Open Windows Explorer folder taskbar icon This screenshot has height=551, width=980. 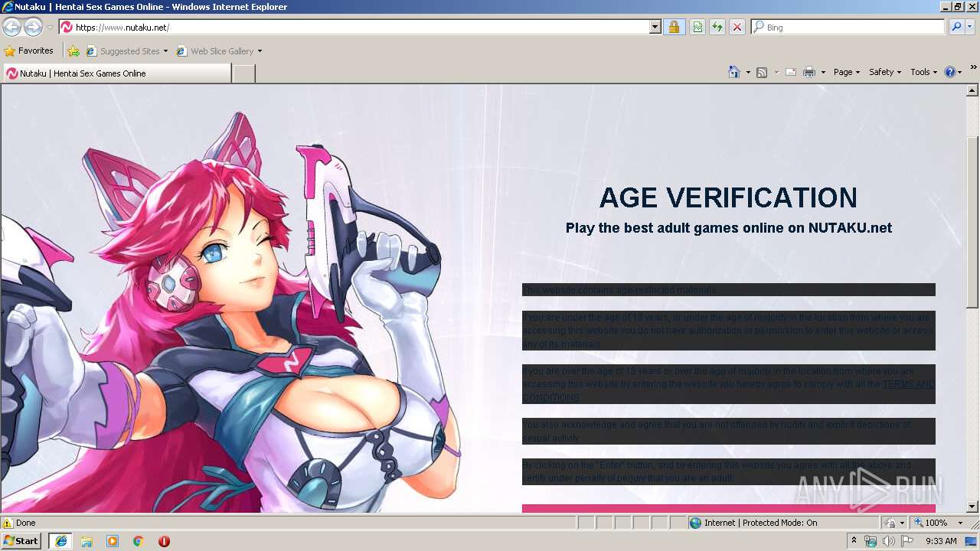click(x=87, y=541)
